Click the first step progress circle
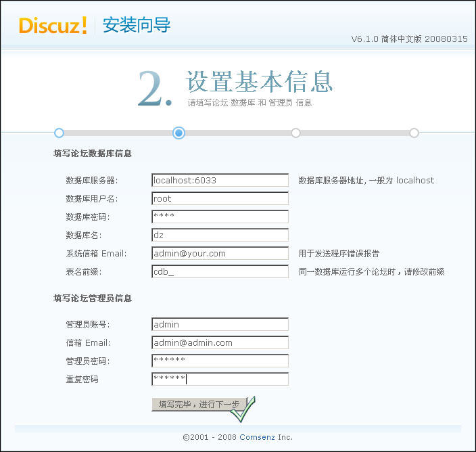Screen dimensions: 476x452 coord(59,133)
